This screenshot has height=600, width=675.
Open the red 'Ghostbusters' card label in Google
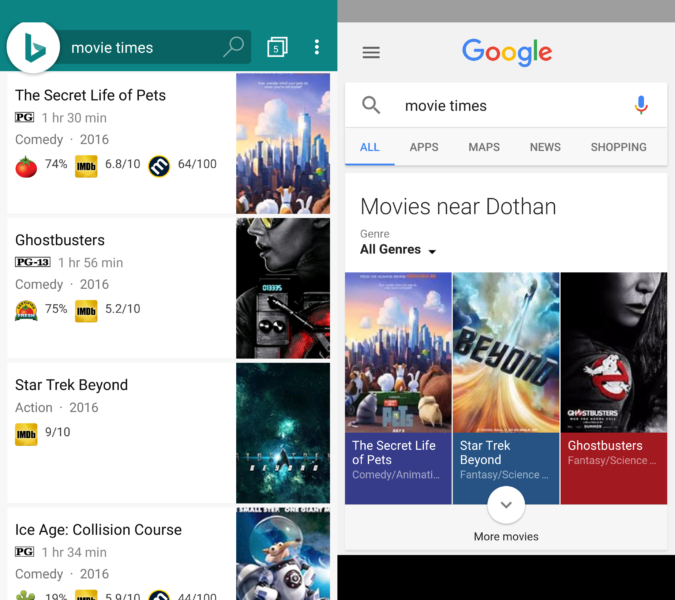coord(614,468)
